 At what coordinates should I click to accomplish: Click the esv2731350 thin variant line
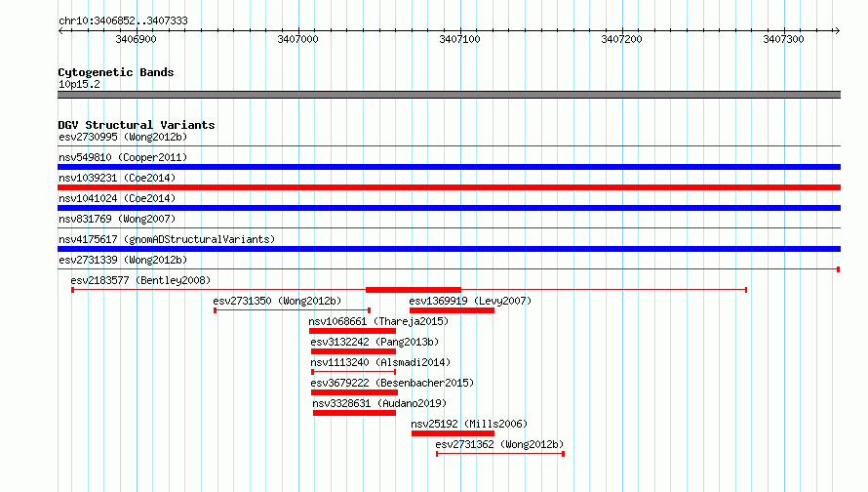tap(293, 310)
